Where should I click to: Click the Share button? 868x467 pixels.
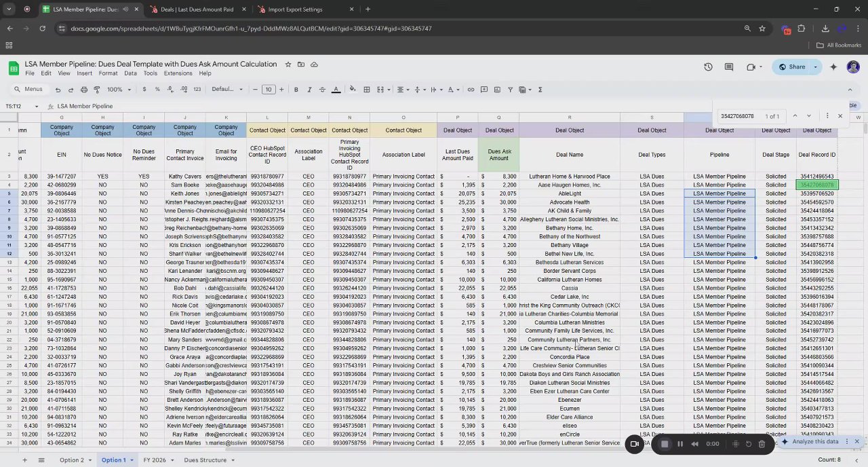(792, 67)
